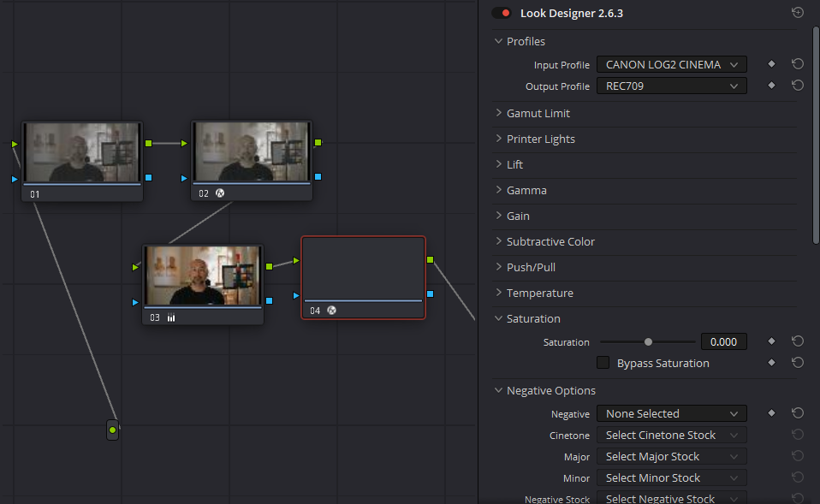Select node 03 thumbnail
Image resolution: width=820 pixels, height=504 pixels.
pos(203,276)
